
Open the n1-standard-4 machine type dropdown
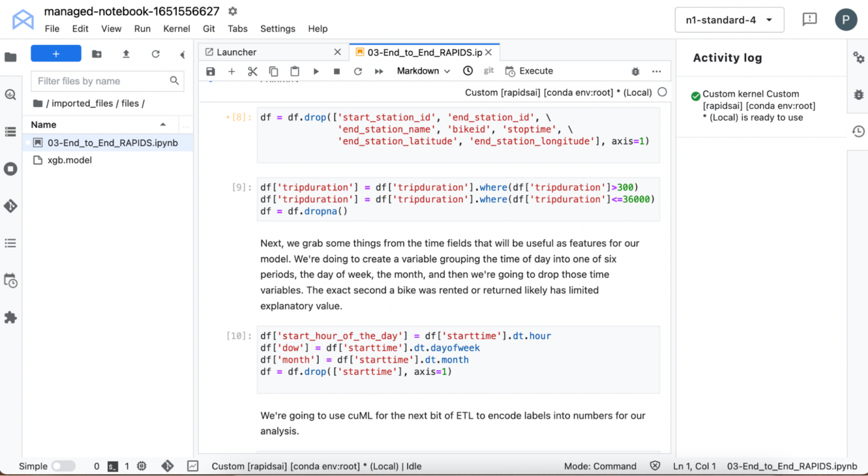point(729,19)
